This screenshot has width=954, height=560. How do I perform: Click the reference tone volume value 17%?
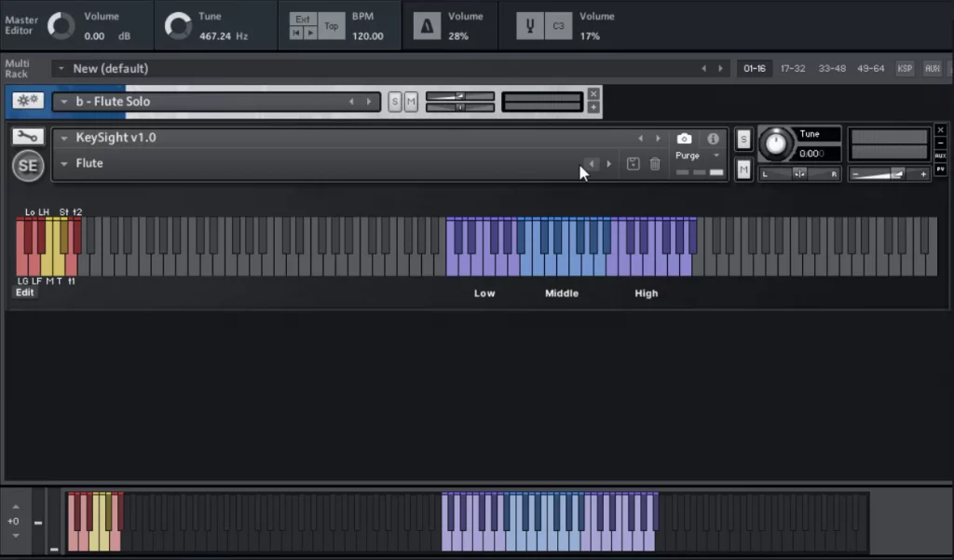tap(590, 36)
